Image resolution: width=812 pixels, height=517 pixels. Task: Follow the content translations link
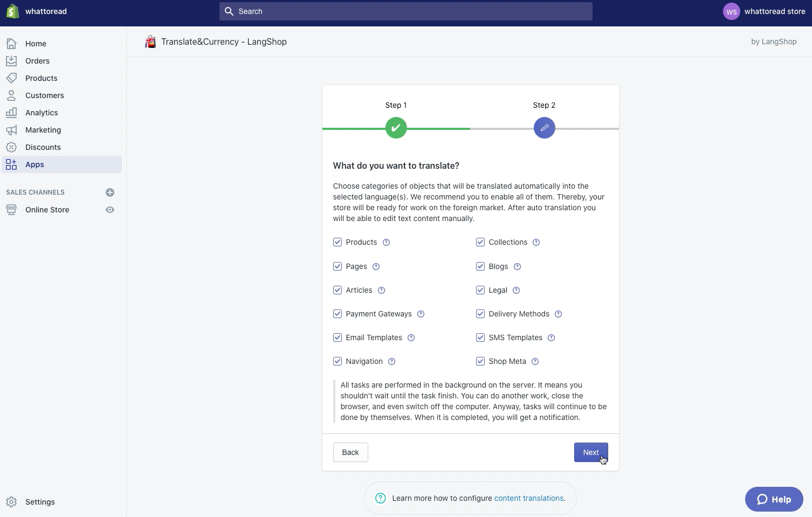click(529, 498)
